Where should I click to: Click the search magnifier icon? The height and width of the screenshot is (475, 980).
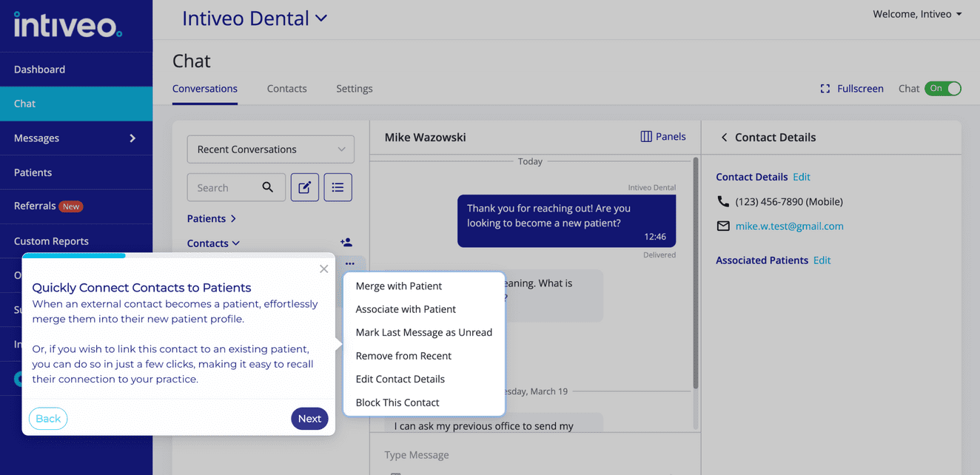tap(268, 188)
